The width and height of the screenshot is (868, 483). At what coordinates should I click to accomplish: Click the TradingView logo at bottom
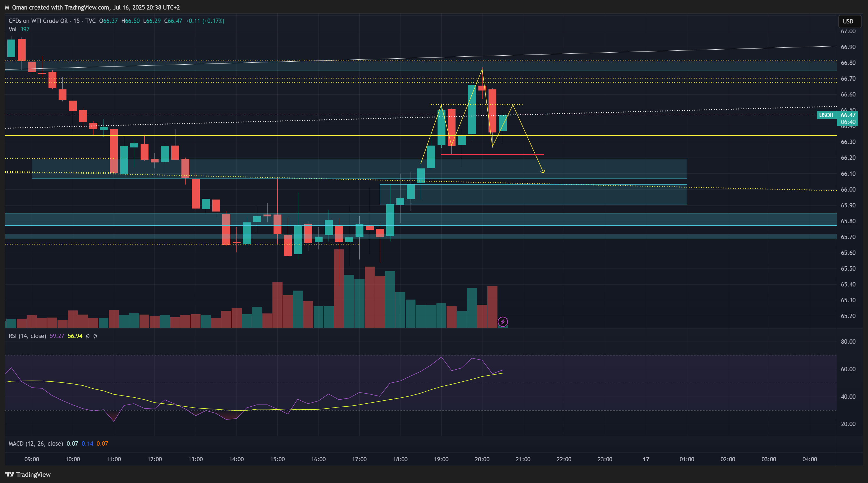point(28,474)
